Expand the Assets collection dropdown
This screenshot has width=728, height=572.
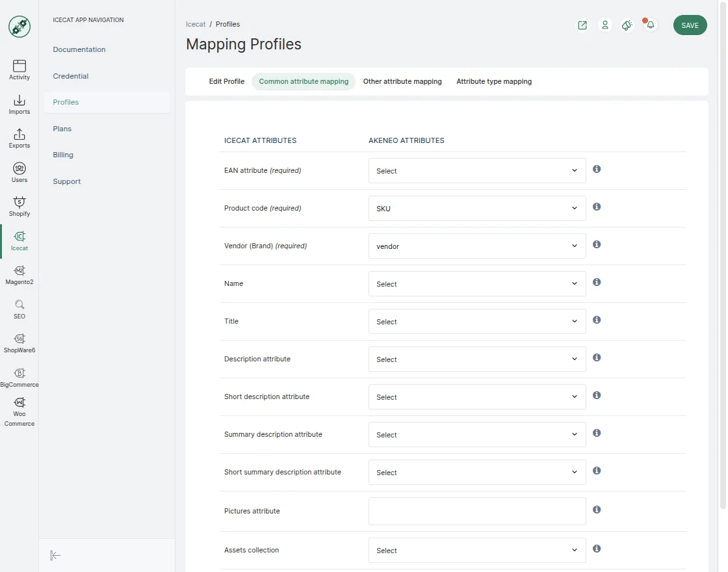tap(476, 550)
